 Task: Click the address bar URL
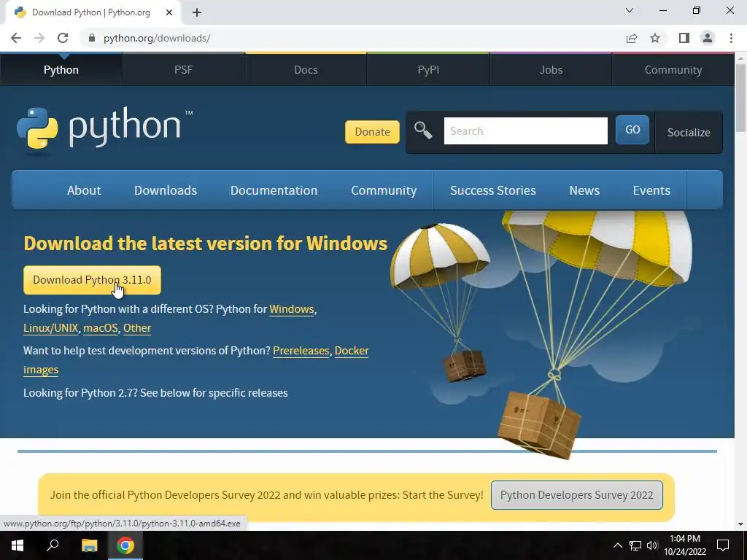pyautogui.click(x=157, y=38)
